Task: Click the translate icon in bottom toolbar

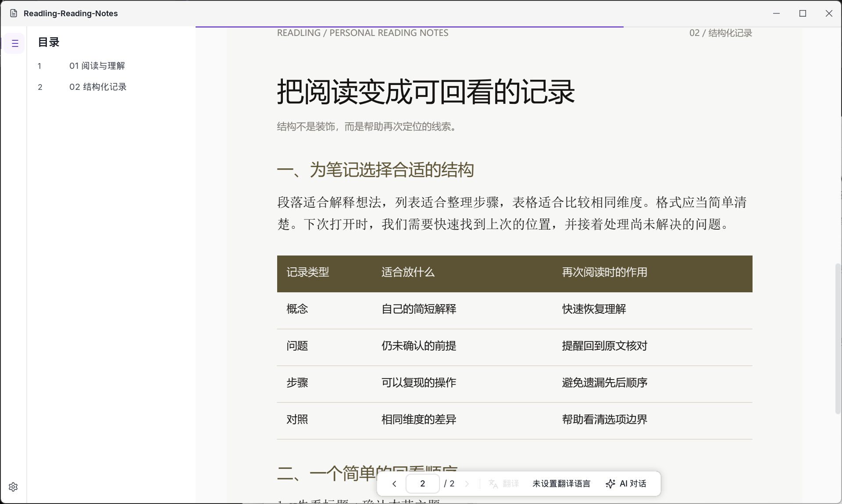Action: (x=493, y=484)
